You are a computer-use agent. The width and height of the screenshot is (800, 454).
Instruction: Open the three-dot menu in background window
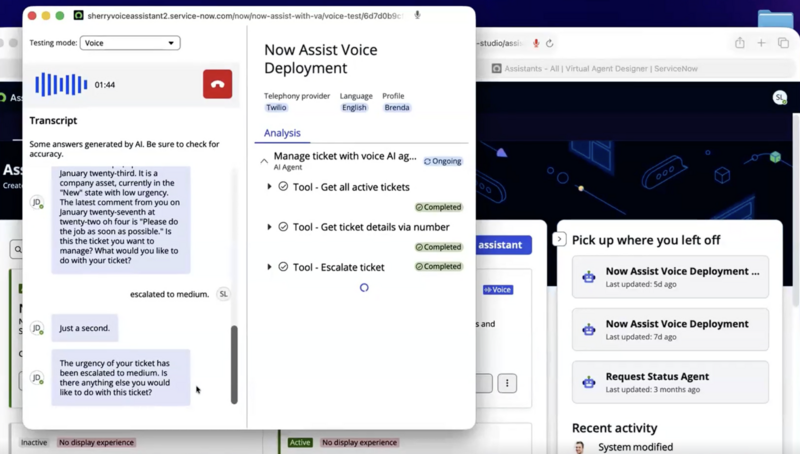tap(507, 383)
